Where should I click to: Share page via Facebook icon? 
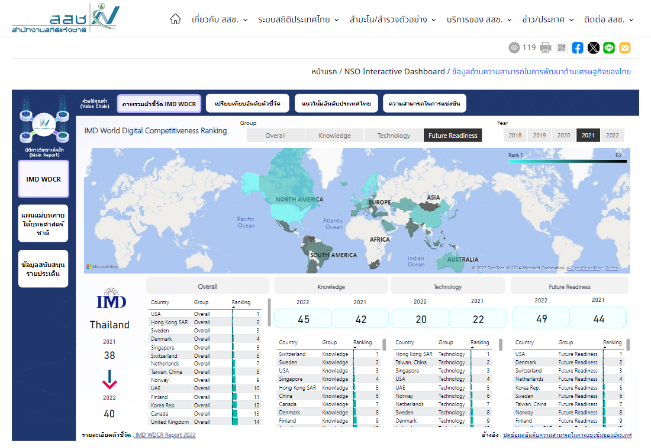coord(578,48)
